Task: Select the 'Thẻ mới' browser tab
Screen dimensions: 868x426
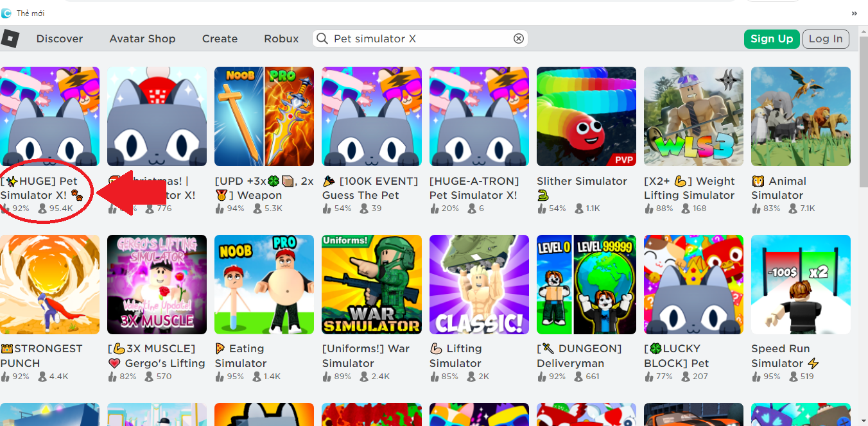Action: pyautogui.click(x=30, y=13)
